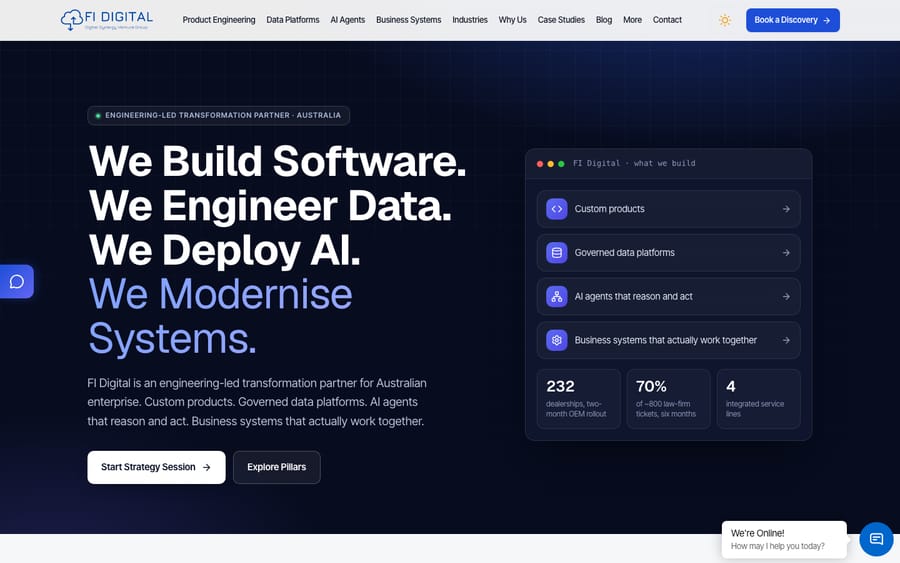Click the "We Modernise Systems." heading
The height and width of the screenshot is (563, 900).
click(x=220, y=316)
